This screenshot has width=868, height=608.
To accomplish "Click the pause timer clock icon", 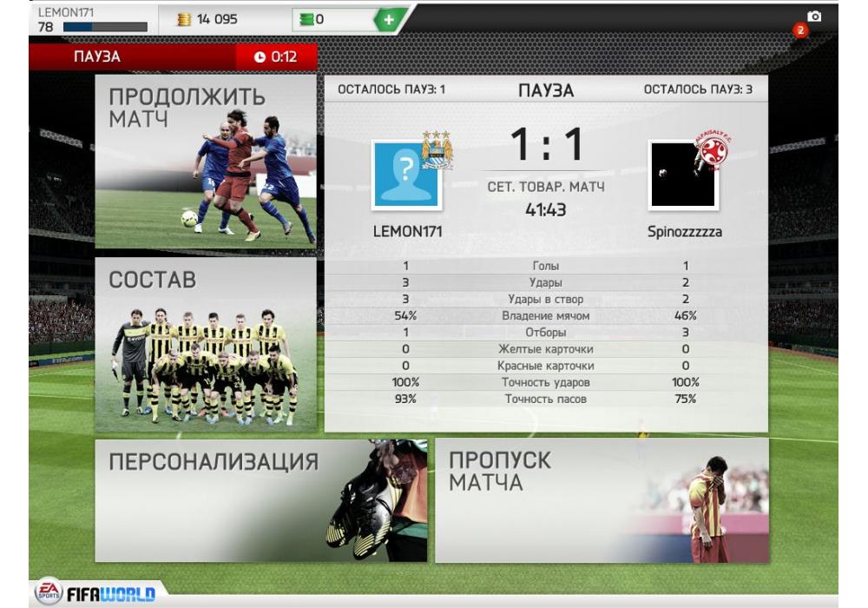I will click(260, 57).
